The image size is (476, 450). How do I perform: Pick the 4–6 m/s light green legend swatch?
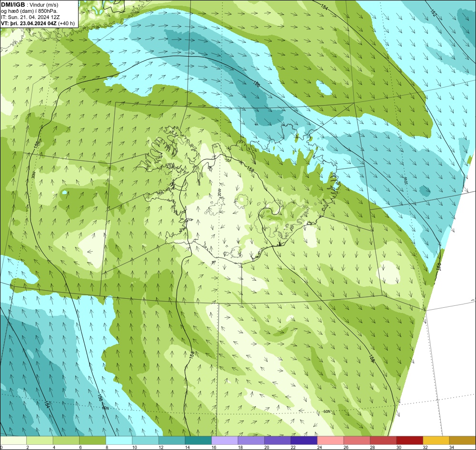point(66,440)
